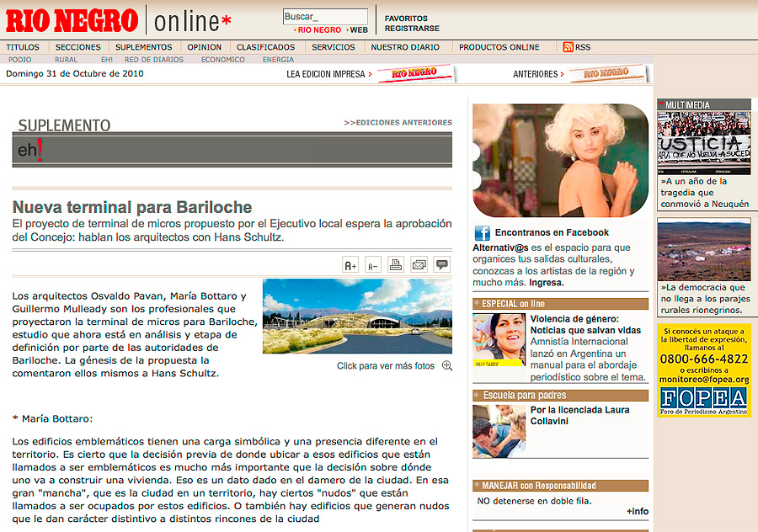Open CLASIFICADOS in the navigation bar
Image resolution: width=758 pixels, height=532 pixels.
(x=265, y=47)
